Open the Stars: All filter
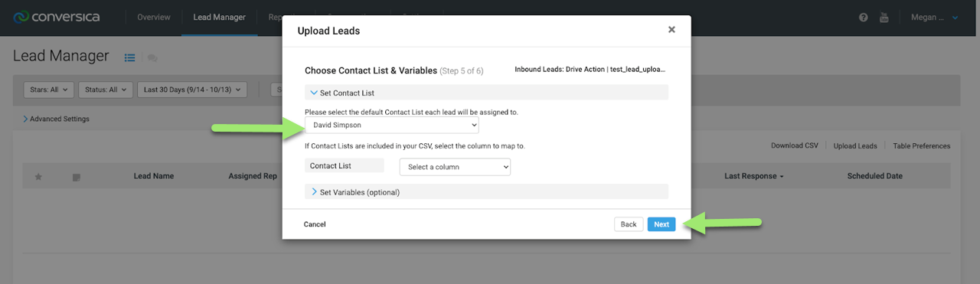The width and height of the screenshot is (980, 284). point(49,90)
